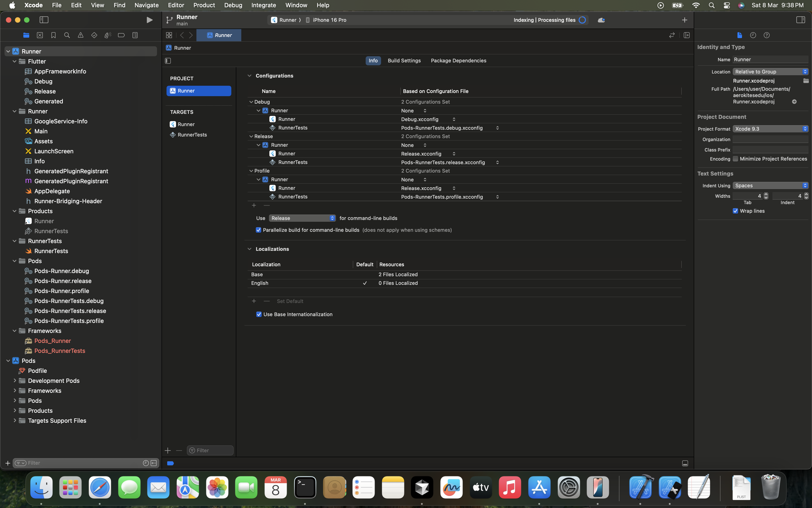The image size is (812, 508).
Task: Open Spotlight search in menu bar
Action: click(711, 5)
